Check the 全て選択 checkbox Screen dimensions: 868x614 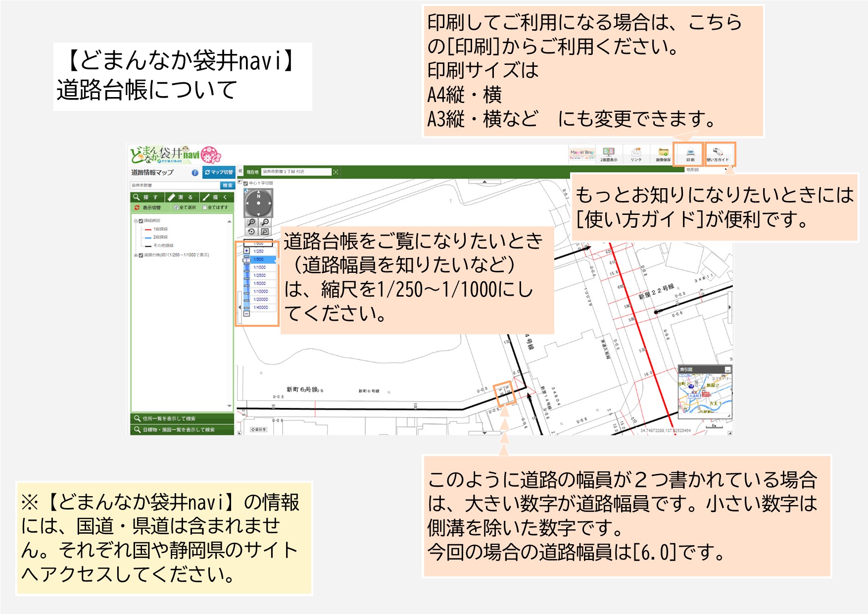[x=176, y=207]
